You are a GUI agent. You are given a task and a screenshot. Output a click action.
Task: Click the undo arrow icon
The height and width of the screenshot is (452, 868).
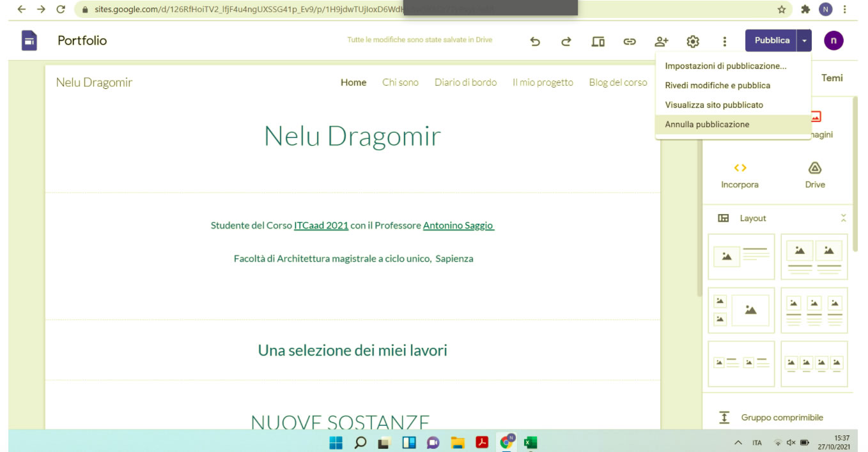[x=535, y=42]
